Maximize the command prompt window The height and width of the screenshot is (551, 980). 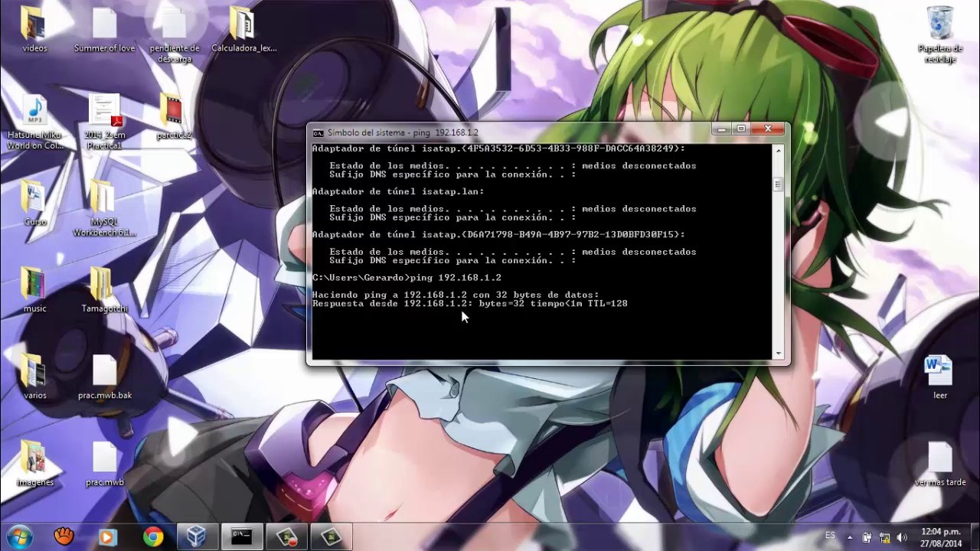(x=741, y=129)
